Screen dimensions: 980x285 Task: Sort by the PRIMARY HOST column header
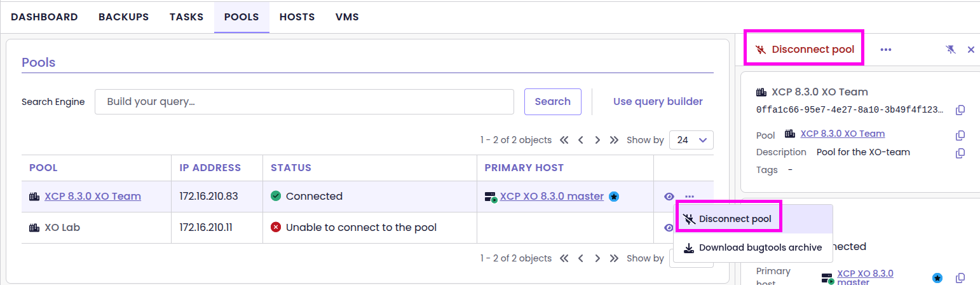[524, 168]
